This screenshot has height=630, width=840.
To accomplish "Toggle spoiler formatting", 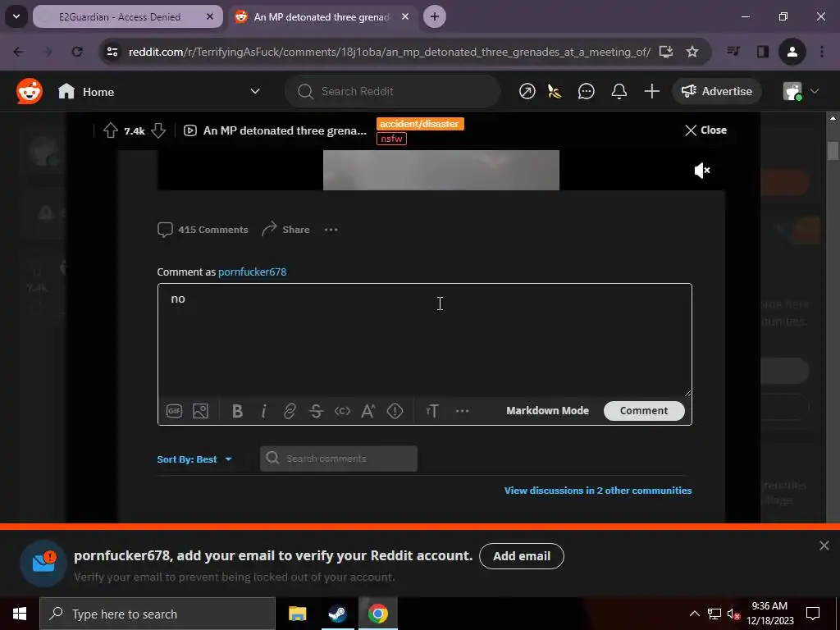I will pos(395,411).
